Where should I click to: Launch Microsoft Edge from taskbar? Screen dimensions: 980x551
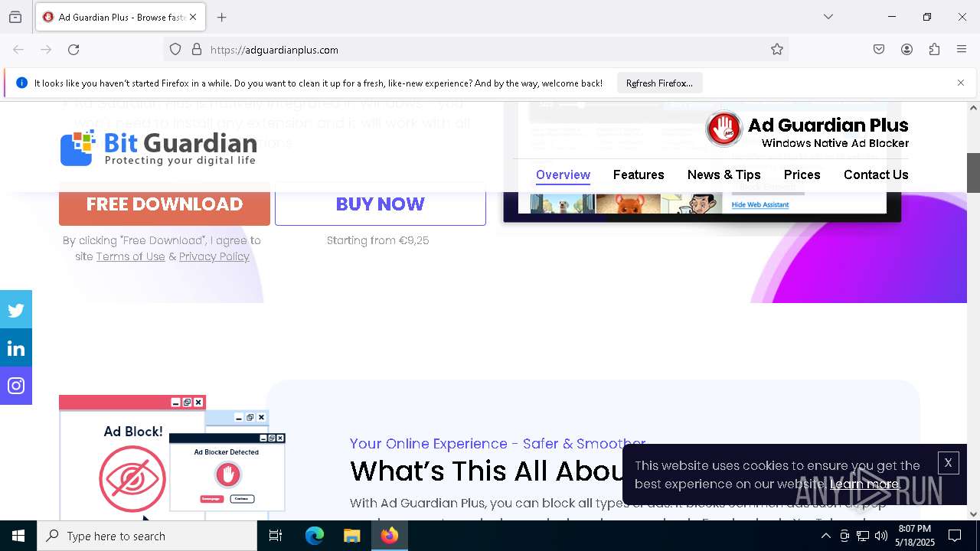314,536
